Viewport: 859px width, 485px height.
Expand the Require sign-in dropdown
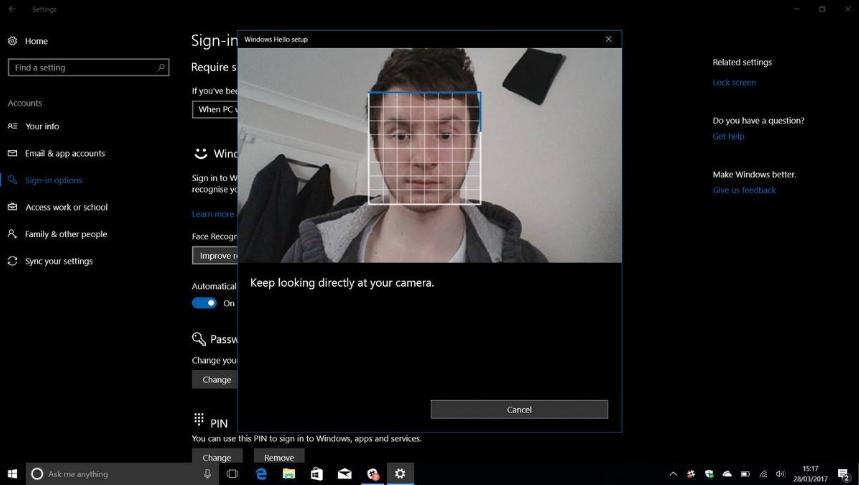[x=214, y=109]
